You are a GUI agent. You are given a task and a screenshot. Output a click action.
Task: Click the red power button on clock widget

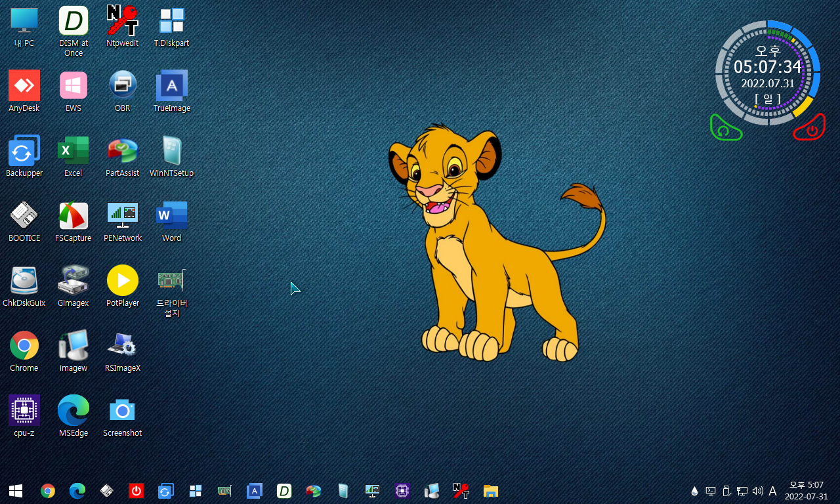point(811,129)
